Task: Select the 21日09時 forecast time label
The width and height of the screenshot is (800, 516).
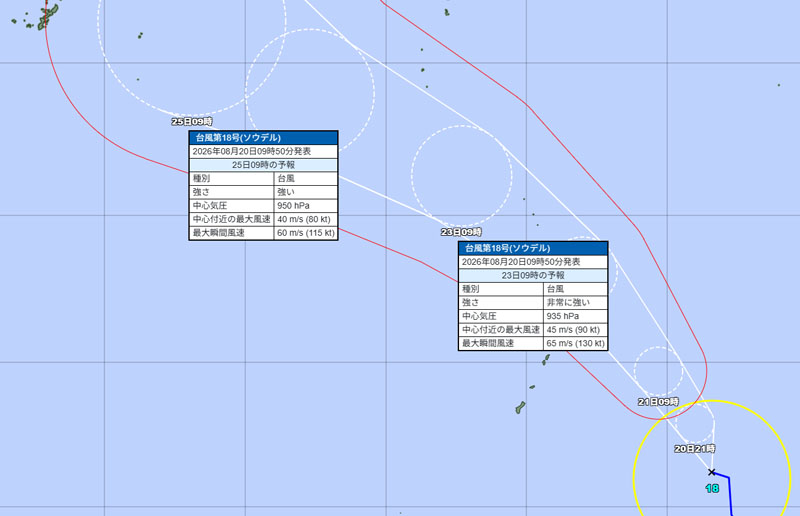Action: point(658,402)
